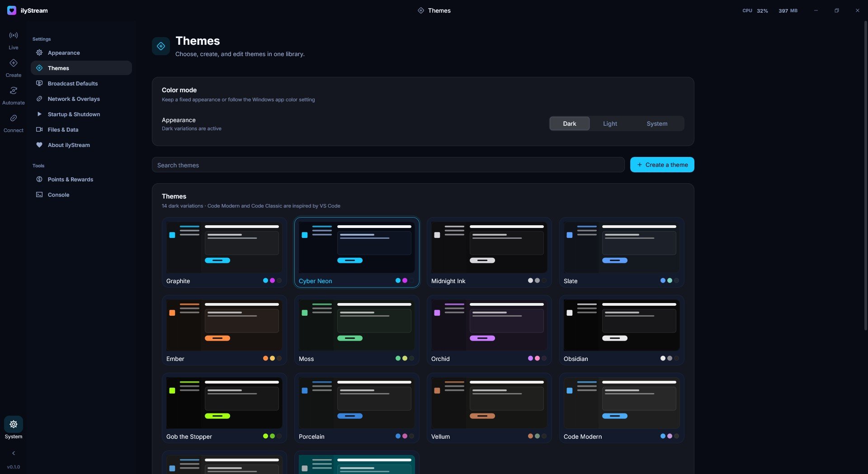This screenshot has width=868, height=474.
Task: Click the Points & Rewards coin icon
Action: 39,179
